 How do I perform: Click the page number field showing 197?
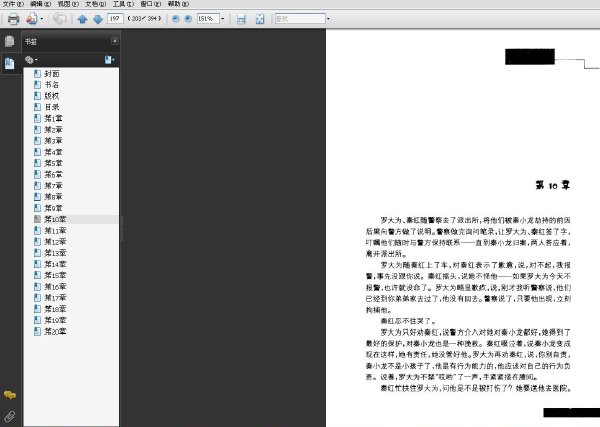[x=115, y=18]
